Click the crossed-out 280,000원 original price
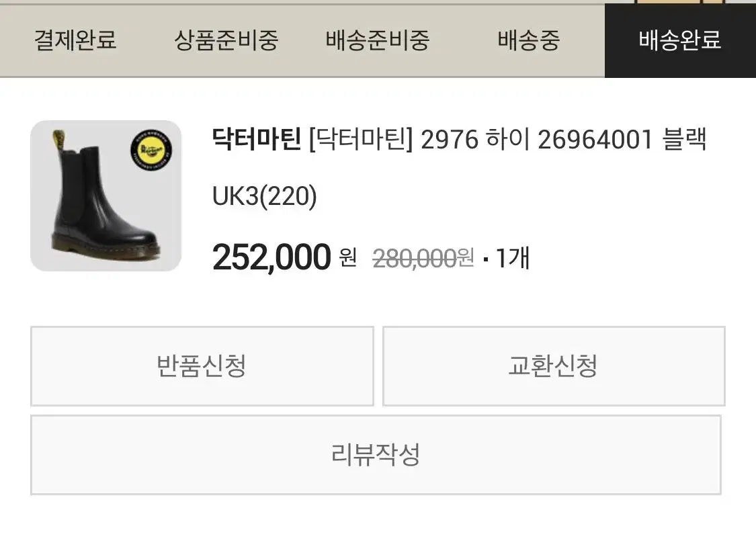This screenshot has height=555, width=756. coord(424,258)
